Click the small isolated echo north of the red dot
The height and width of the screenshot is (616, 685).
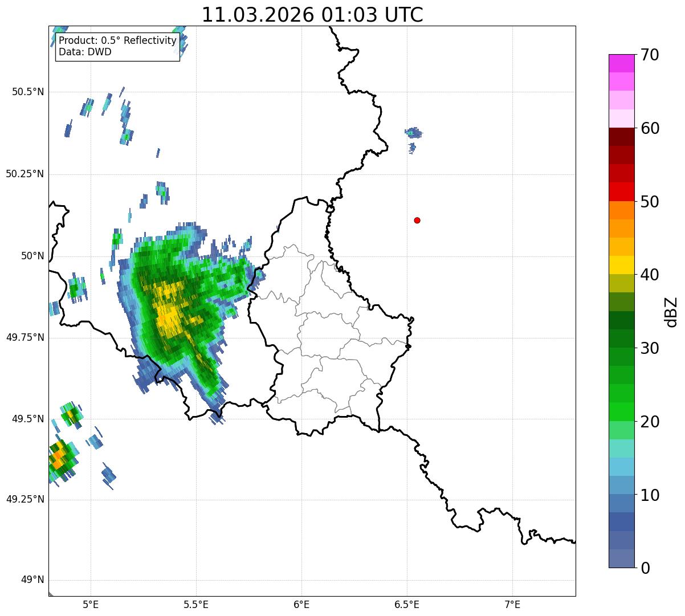coord(414,134)
